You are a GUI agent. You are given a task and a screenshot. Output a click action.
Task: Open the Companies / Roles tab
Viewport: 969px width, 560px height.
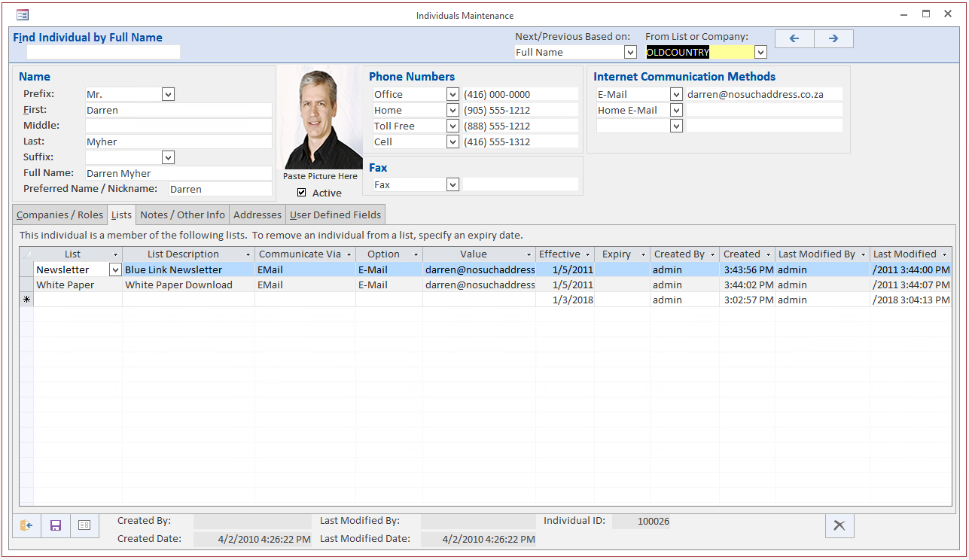coord(59,215)
